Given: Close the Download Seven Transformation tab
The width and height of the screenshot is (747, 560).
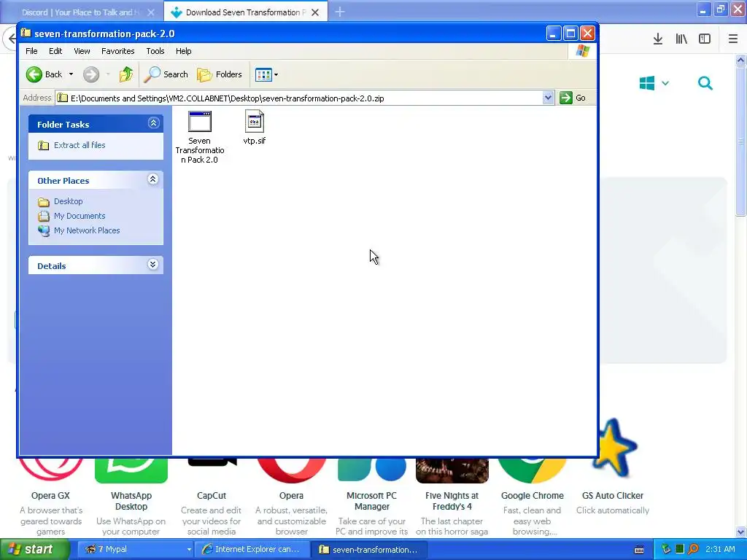Looking at the screenshot, I should tap(315, 12).
